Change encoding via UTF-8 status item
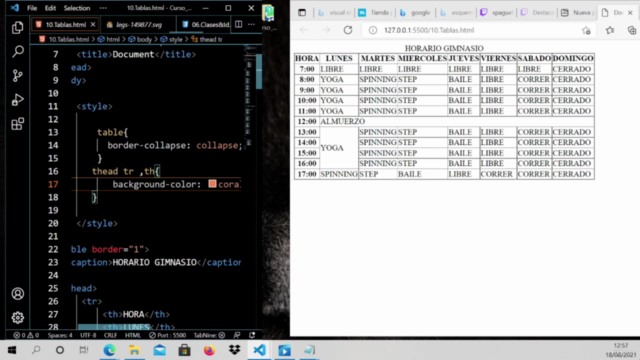The image size is (640, 360). click(88, 335)
